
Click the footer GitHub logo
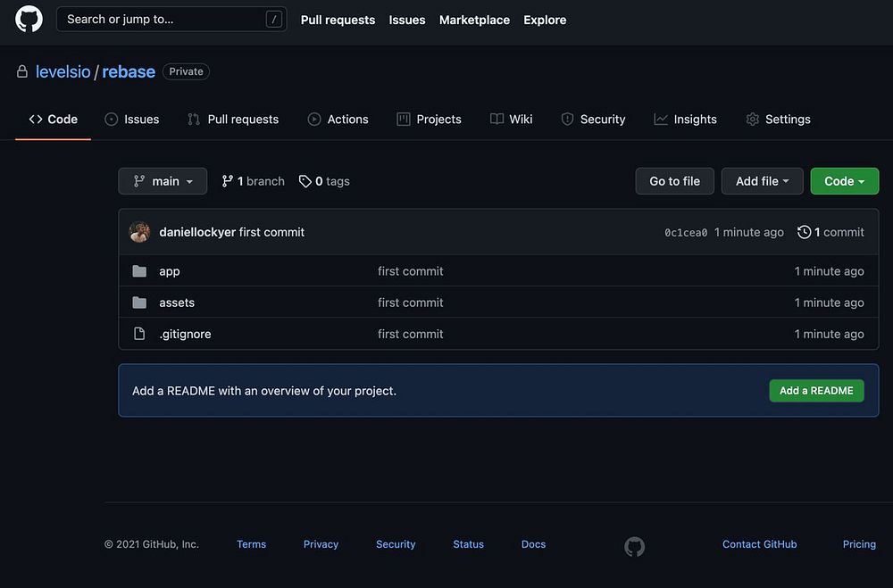click(634, 546)
